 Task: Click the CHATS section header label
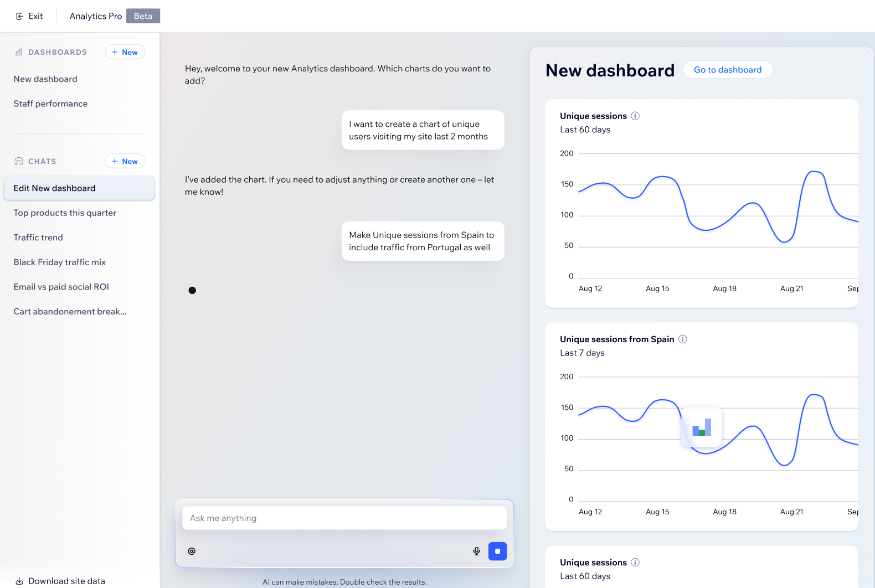point(42,161)
